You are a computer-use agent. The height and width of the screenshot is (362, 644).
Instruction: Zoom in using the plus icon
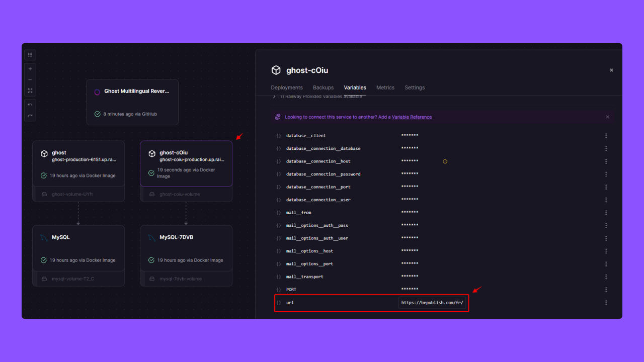[30, 68]
